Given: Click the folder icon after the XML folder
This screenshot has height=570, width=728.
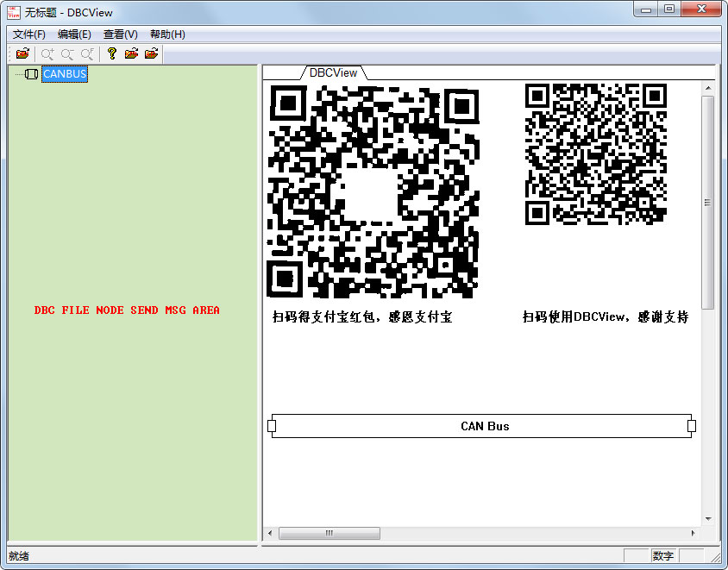Looking at the screenshot, I should [x=151, y=53].
